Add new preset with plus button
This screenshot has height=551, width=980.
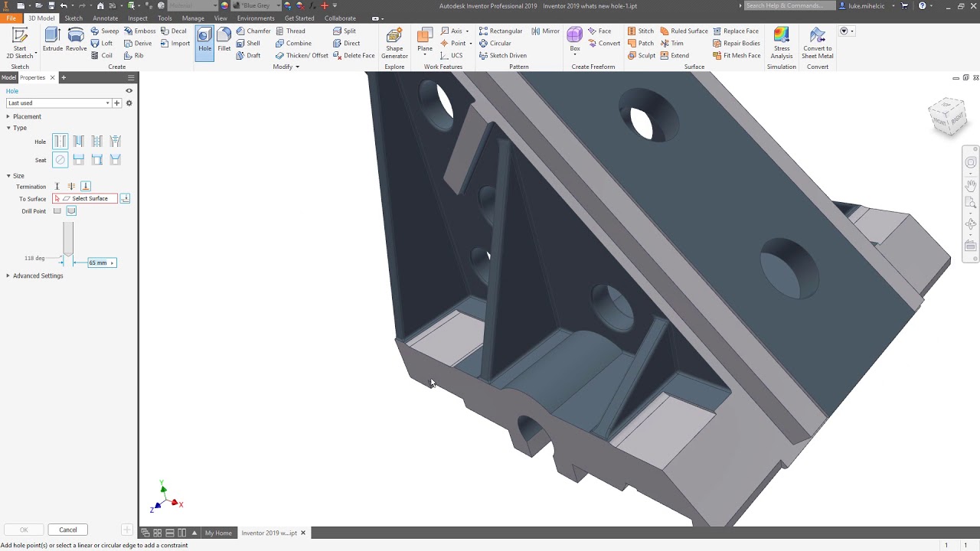tap(117, 103)
